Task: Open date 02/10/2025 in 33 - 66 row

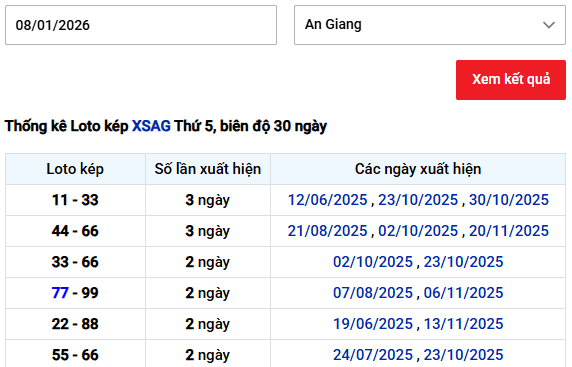Action: click(x=372, y=262)
